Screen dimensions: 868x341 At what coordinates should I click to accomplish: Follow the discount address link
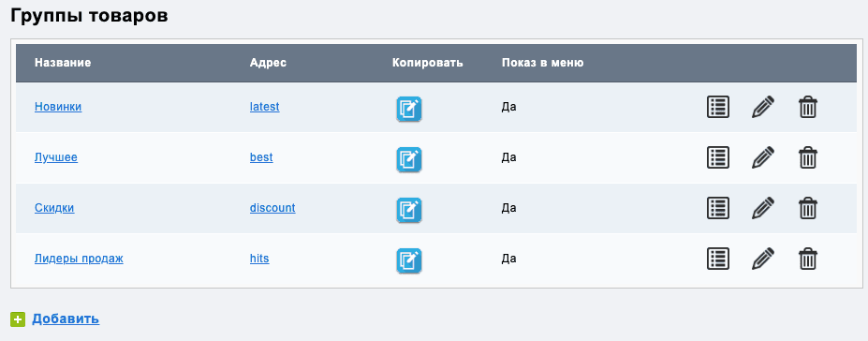coord(272,208)
